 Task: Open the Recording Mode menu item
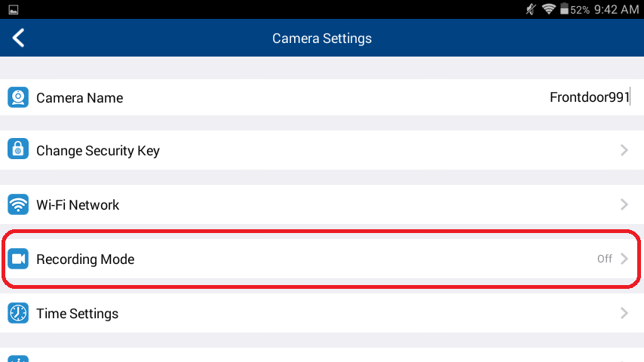tap(322, 259)
